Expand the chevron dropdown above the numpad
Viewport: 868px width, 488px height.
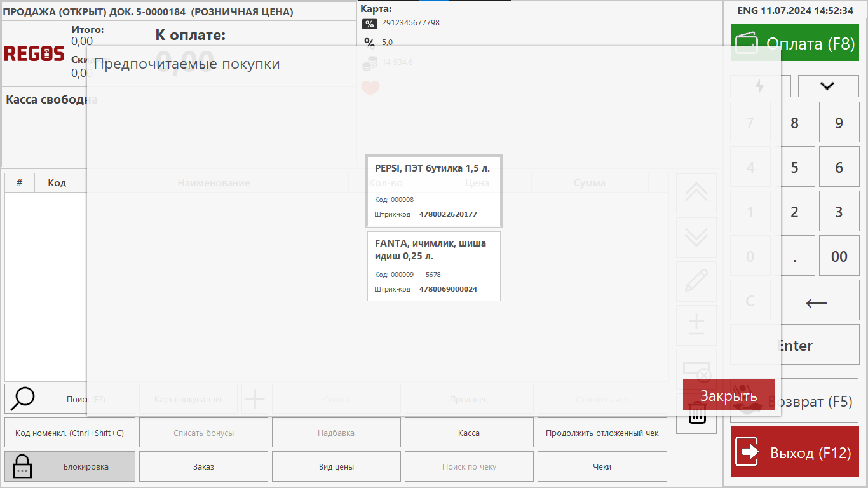[827, 86]
